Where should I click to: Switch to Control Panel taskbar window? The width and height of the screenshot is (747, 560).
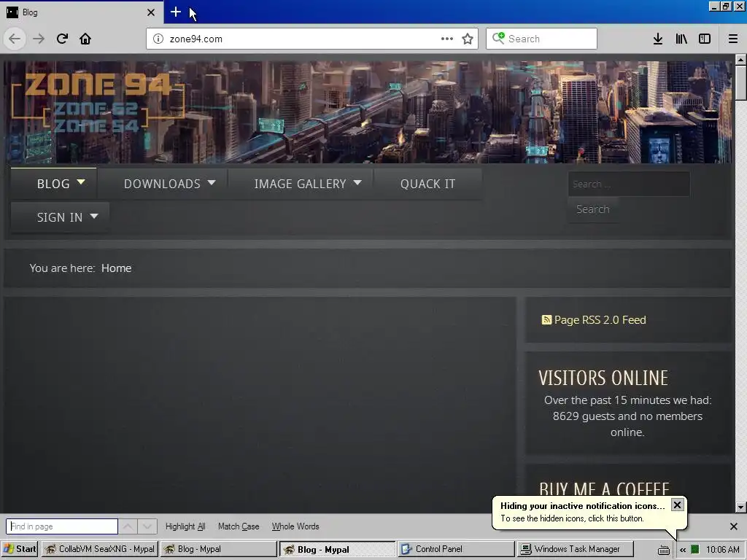click(x=456, y=549)
